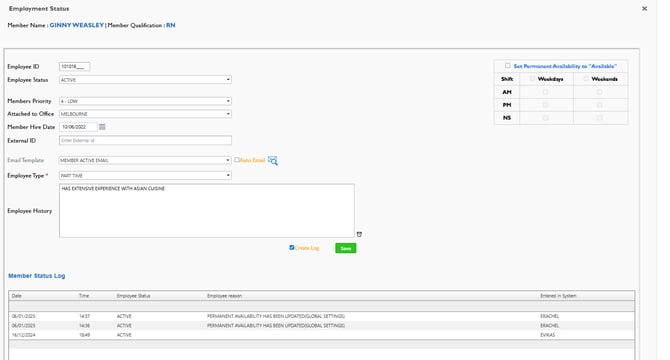The image size is (670, 360).
Task: Enable the Auto Email checkbox
Action: (x=237, y=160)
